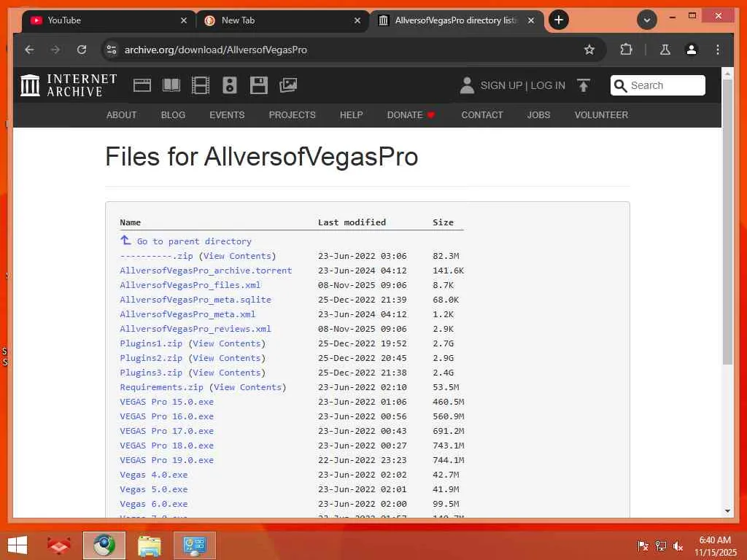The width and height of the screenshot is (747, 560).
Task: Open the Software floppy disk icon
Action: (259, 86)
